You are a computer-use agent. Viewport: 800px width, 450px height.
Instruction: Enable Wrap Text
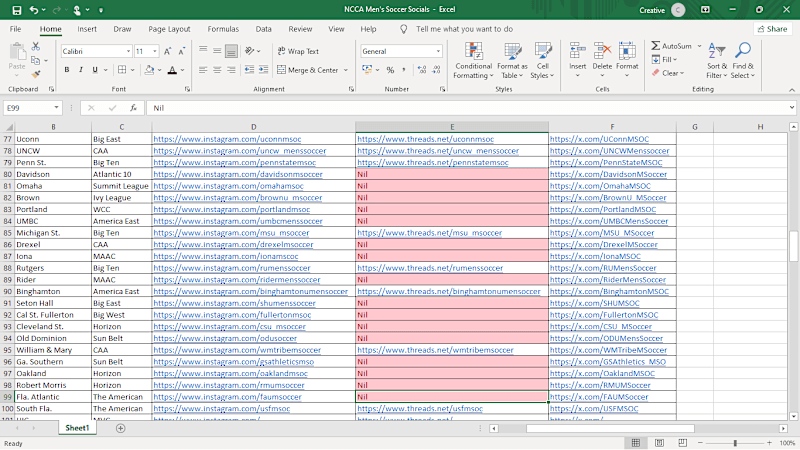(x=298, y=52)
